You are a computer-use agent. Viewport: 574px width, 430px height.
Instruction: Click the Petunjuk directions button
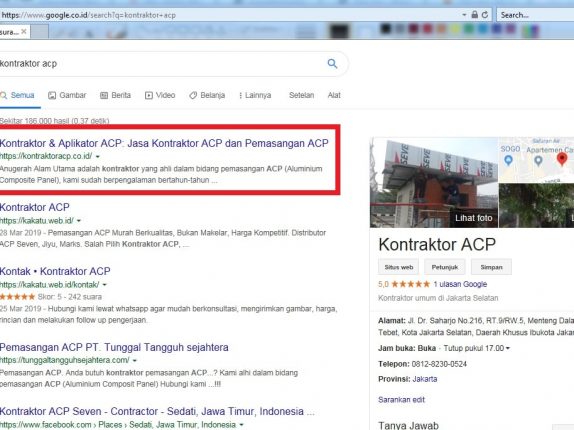(x=445, y=267)
